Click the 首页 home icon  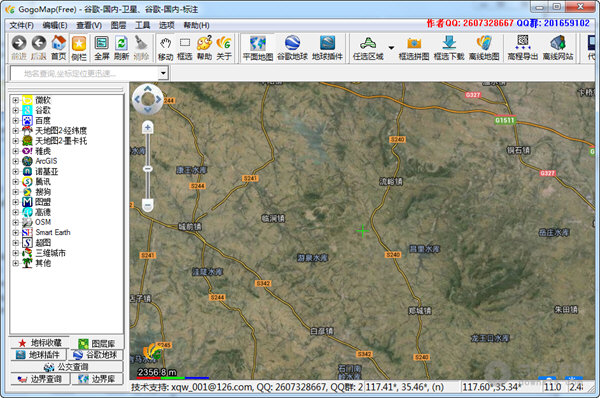coord(59,47)
